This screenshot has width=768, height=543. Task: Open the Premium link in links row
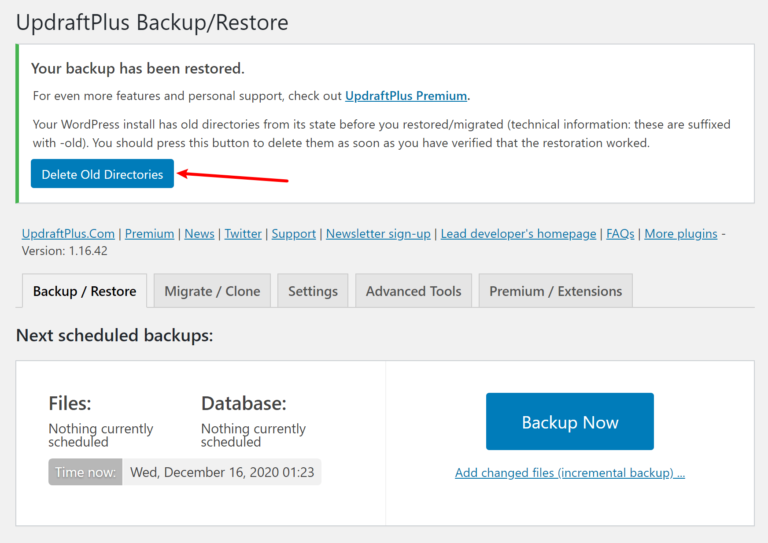point(149,233)
